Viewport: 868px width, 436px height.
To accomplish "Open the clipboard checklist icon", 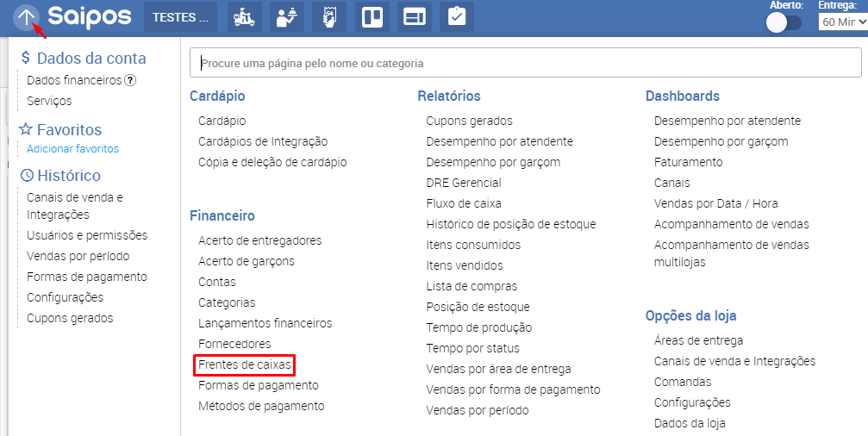I will point(457,17).
